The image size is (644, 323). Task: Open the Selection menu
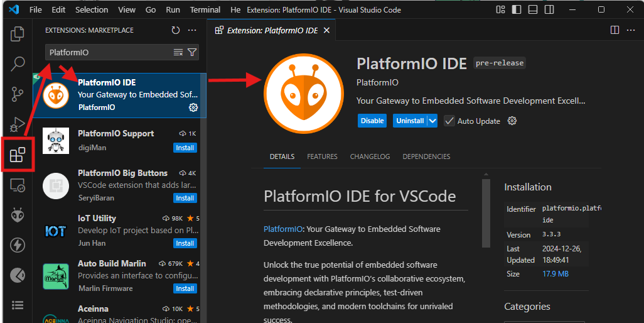[x=92, y=9]
